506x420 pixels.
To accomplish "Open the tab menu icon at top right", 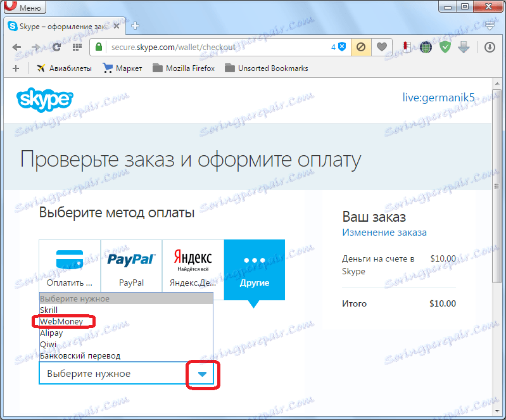I will pos(490,26).
